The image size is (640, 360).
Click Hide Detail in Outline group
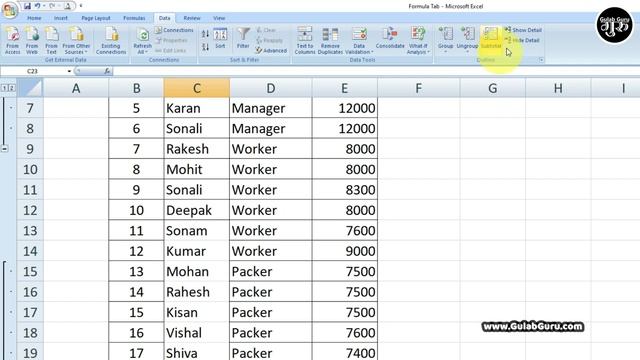(522, 40)
